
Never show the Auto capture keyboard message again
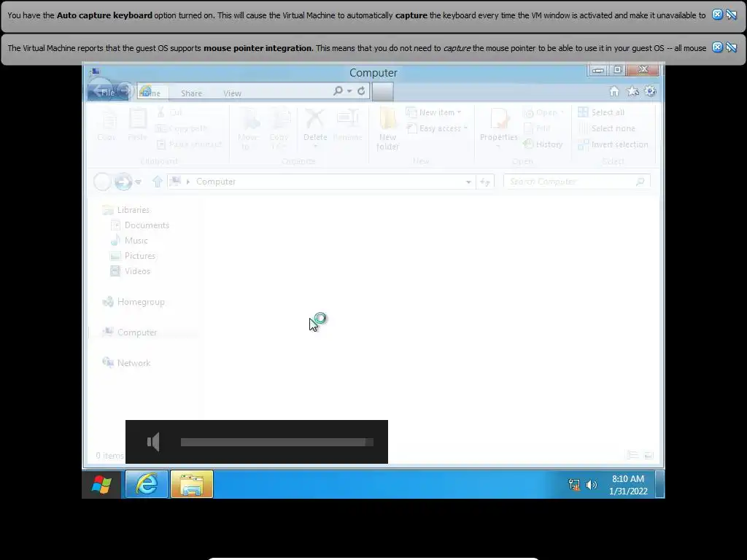point(731,15)
